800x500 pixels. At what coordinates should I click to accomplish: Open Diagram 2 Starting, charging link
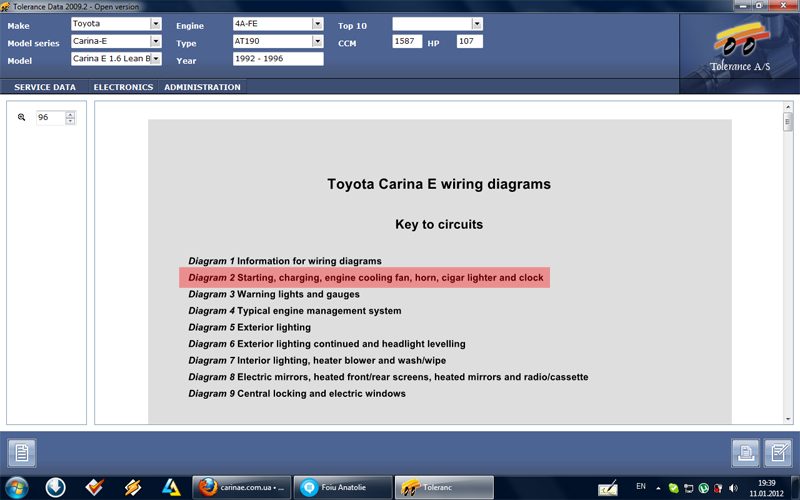[365, 278]
